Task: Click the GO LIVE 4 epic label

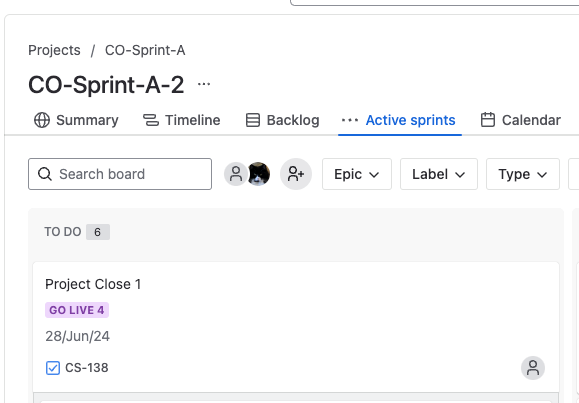Action: click(x=77, y=310)
